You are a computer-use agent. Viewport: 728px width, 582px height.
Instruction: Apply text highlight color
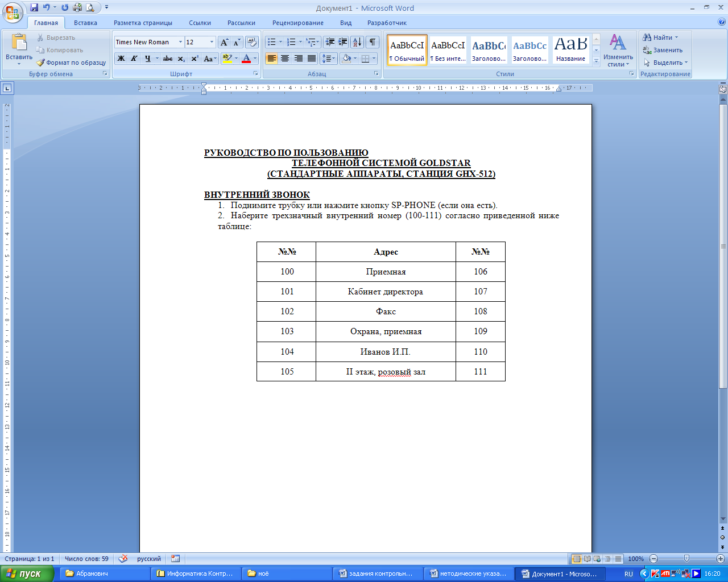[227, 59]
